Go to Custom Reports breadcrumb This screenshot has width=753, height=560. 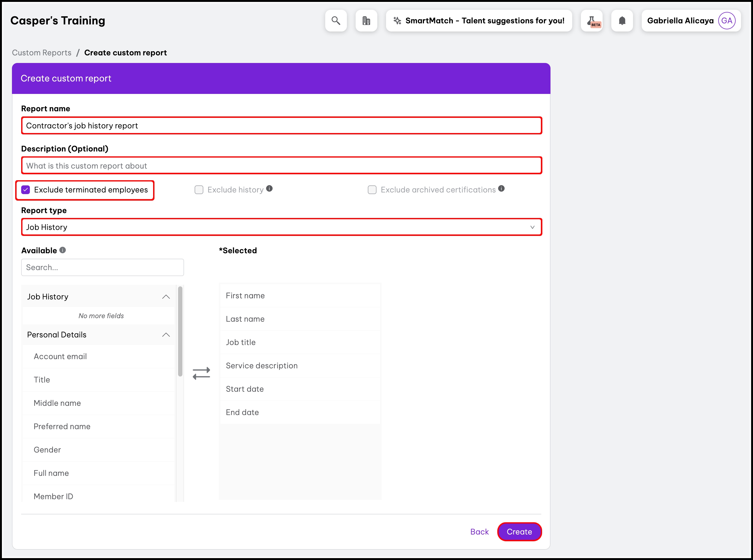pyautogui.click(x=42, y=53)
